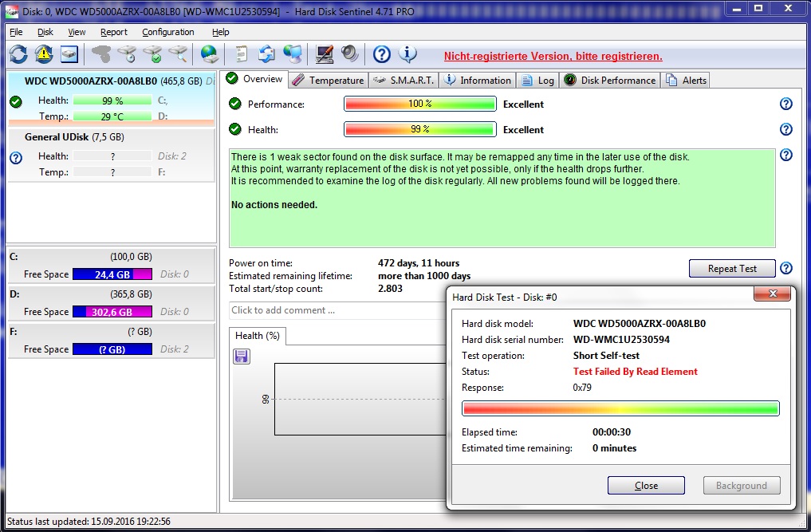This screenshot has height=532, width=811.
Task: Click the start/stop count value 2.803
Action: tap(390, 289)
